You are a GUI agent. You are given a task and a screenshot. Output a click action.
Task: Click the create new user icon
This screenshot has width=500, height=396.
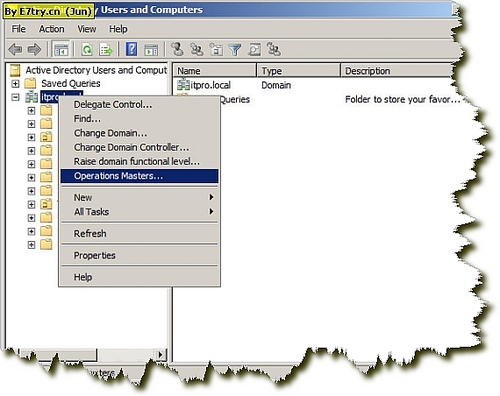177,49
